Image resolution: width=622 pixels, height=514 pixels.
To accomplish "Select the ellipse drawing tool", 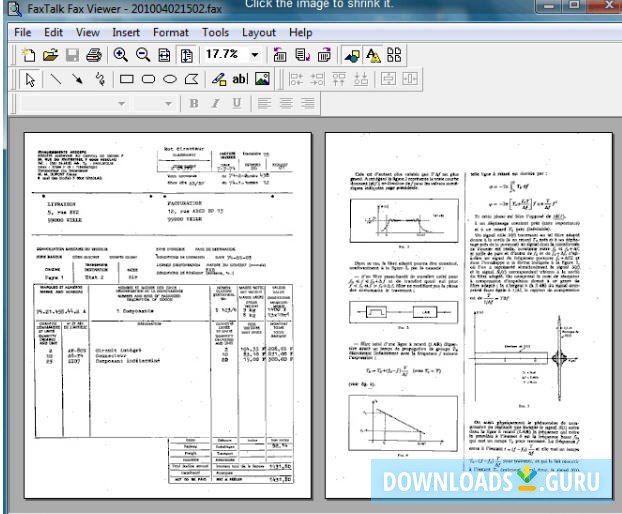I will [170, 79].
